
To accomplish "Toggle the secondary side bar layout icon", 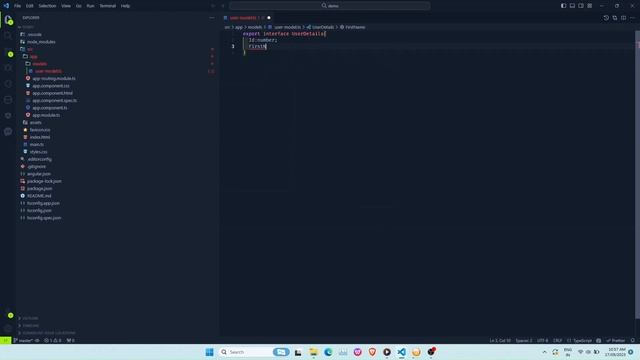I will click(581, 6).
